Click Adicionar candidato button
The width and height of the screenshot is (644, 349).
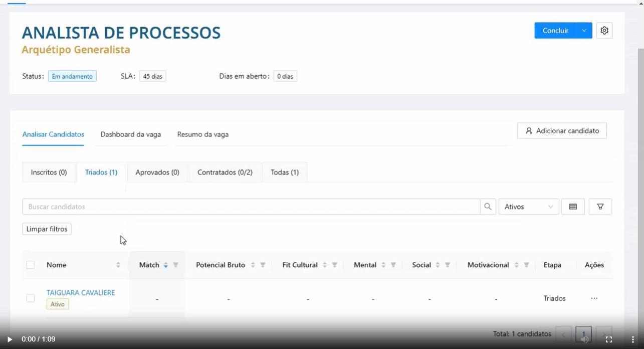pyautogui.click(x=562, y=131)
